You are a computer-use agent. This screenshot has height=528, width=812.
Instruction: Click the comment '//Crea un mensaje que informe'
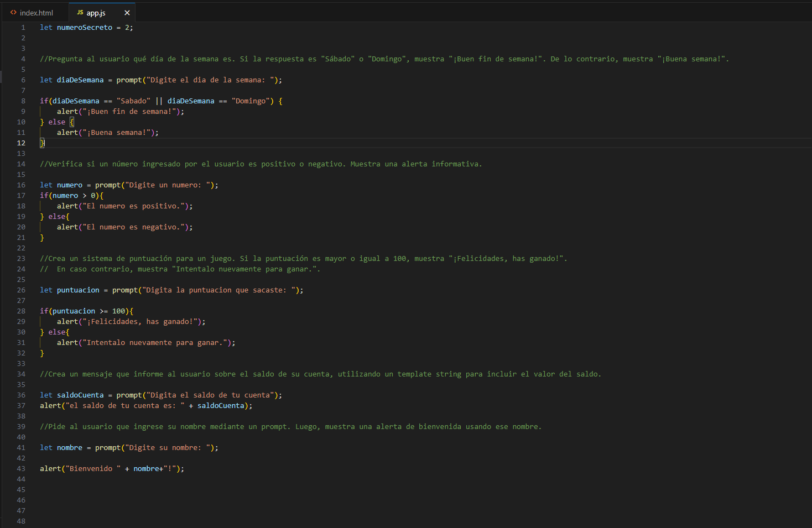[x=320, y=374]
